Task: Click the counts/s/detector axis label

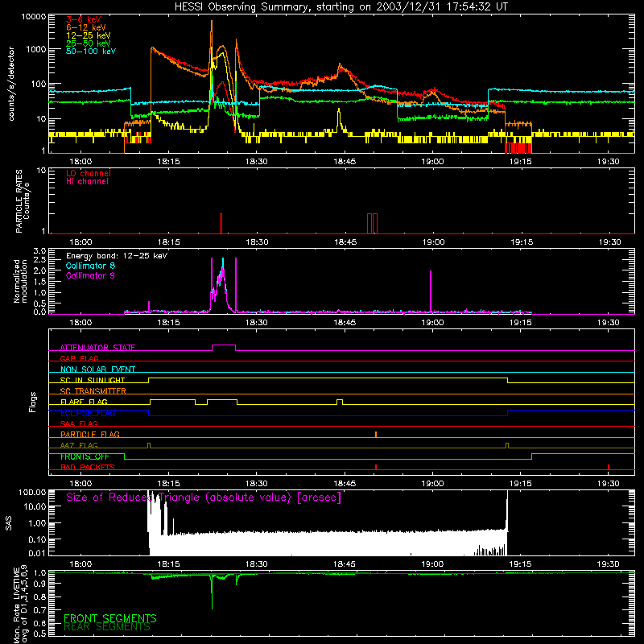Action: pos(11,84)
